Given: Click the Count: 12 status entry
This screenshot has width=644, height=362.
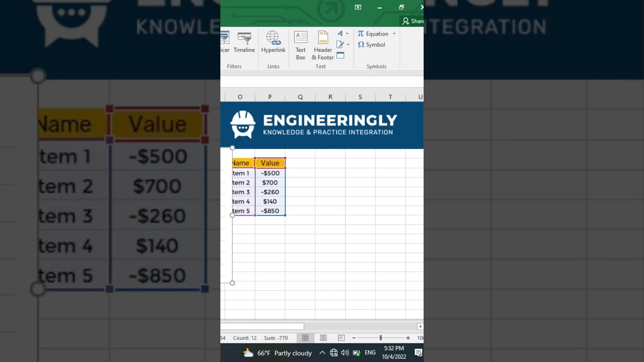Looking at the screenshot, I should 245,338.
